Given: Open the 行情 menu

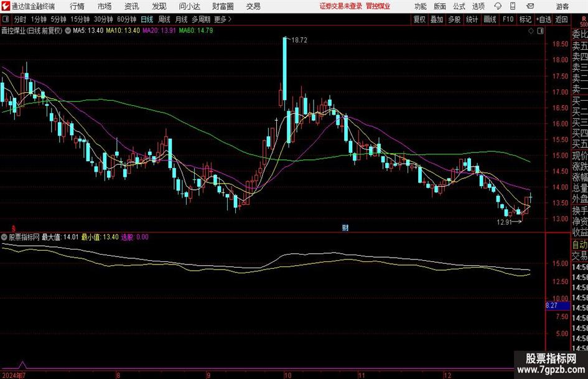Looking at the screenshot, I should click(77, 6).
